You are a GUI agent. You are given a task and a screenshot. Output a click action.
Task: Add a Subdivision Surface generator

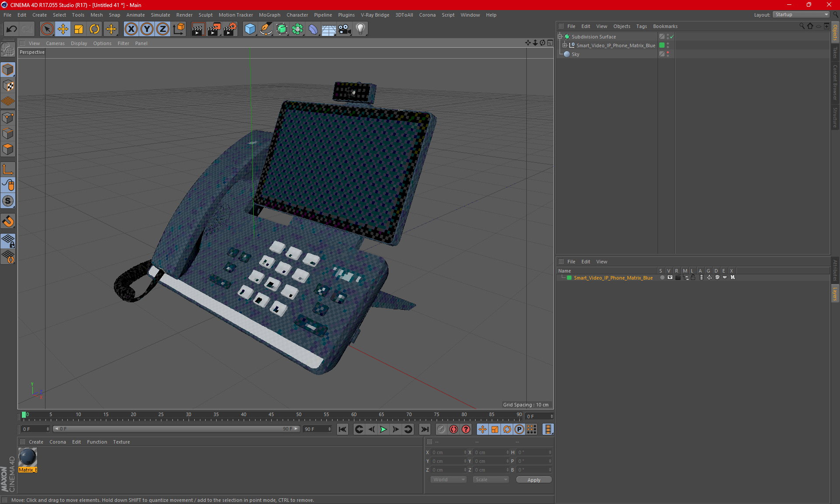(x=282, y=29)
